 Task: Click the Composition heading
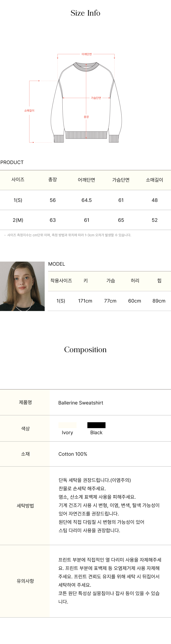point(85,349)
